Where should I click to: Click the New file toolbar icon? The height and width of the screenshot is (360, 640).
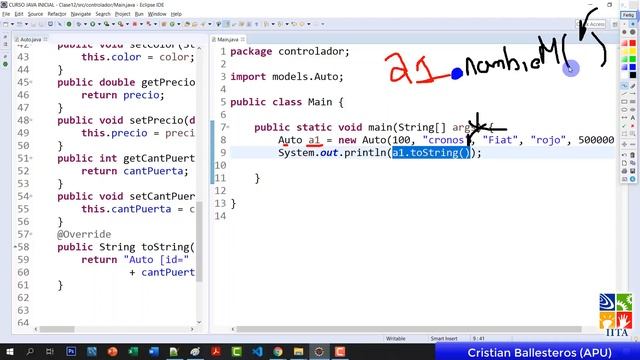click(5, 24)
